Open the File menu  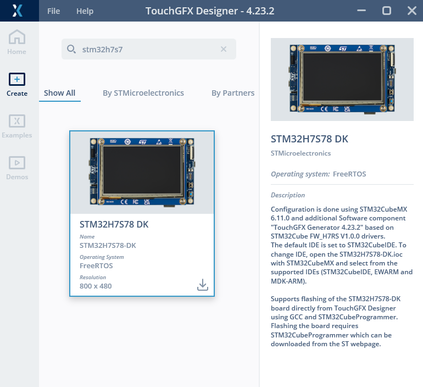point(53,11)
